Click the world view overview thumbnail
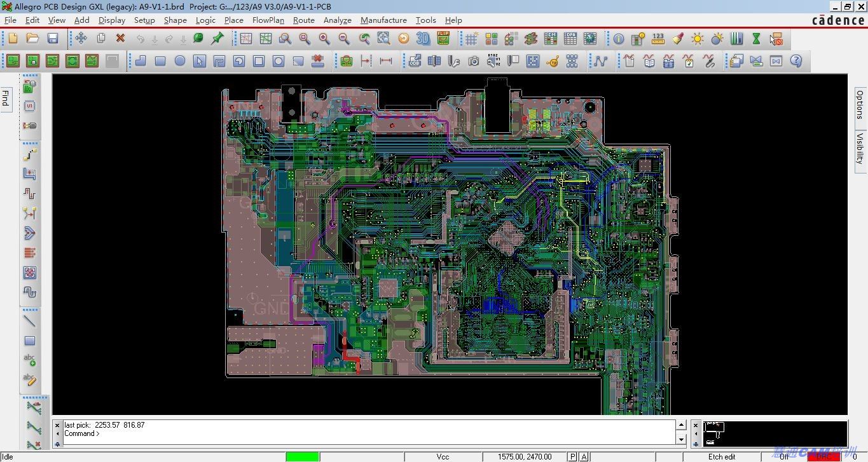 click(775, 433)
